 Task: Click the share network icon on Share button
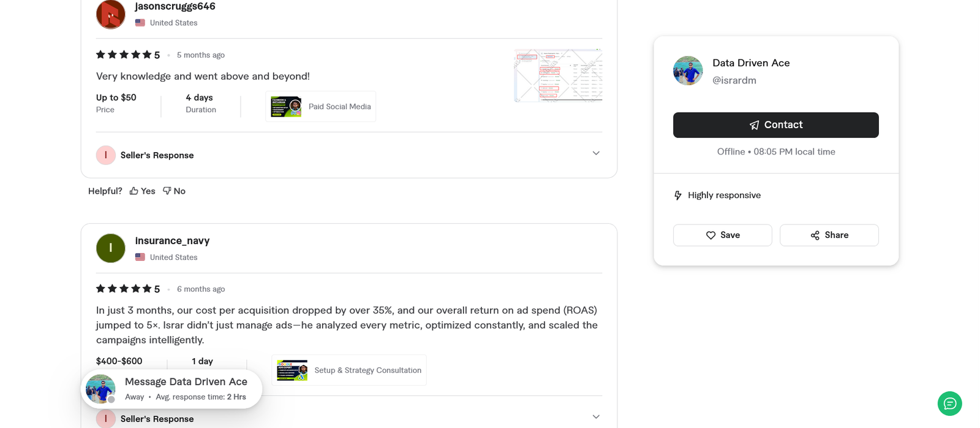click(814, 235)
